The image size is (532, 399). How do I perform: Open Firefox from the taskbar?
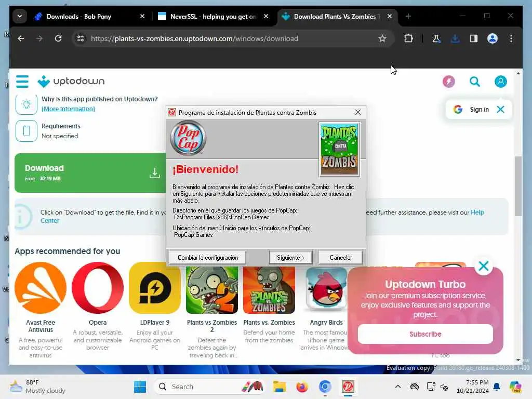pos(302,387)
